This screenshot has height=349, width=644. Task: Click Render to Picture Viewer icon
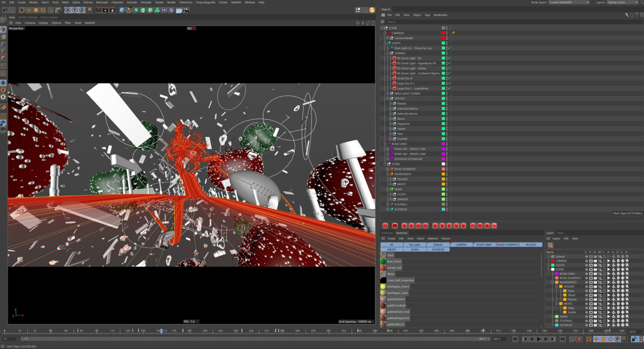pos(105,10)
